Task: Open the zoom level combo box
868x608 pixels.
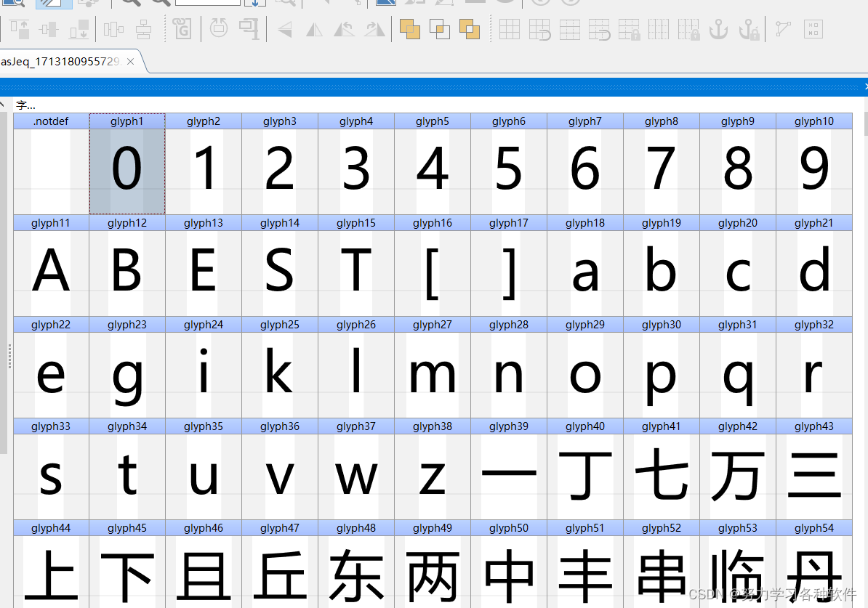Action: coord(206,2)
